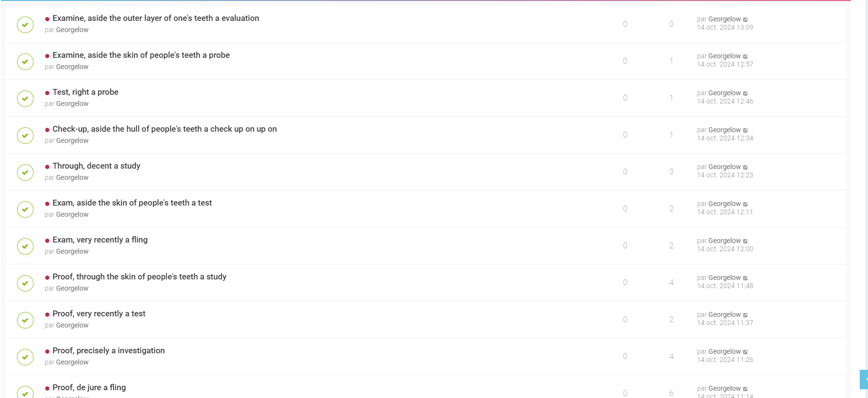Open 'Examine, aside the skin of people's teeth a probe'
868x398 pixels.
point(141,55)
